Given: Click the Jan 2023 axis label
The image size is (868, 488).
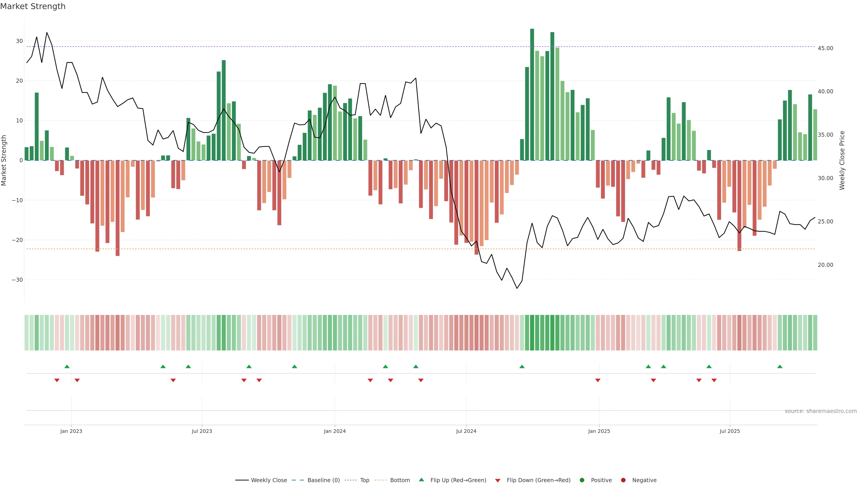Looking at the screenshot, I should pyautogui.click(x=71, y=431).
